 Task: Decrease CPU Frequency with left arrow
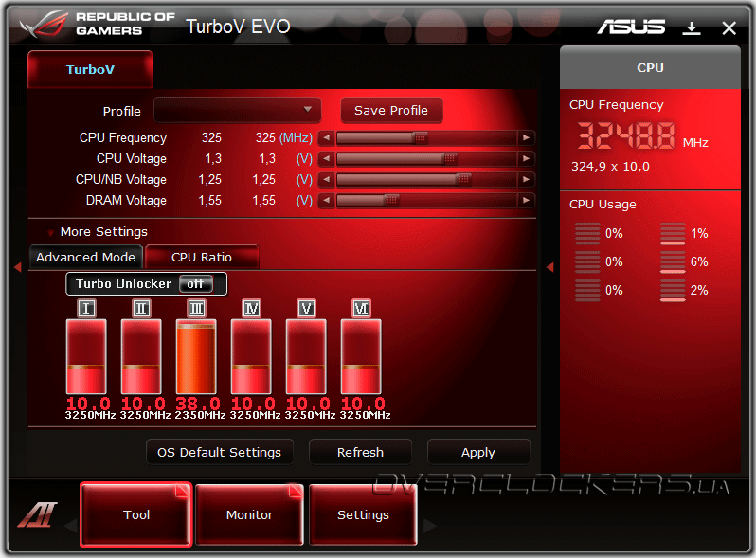click(327, 138)
